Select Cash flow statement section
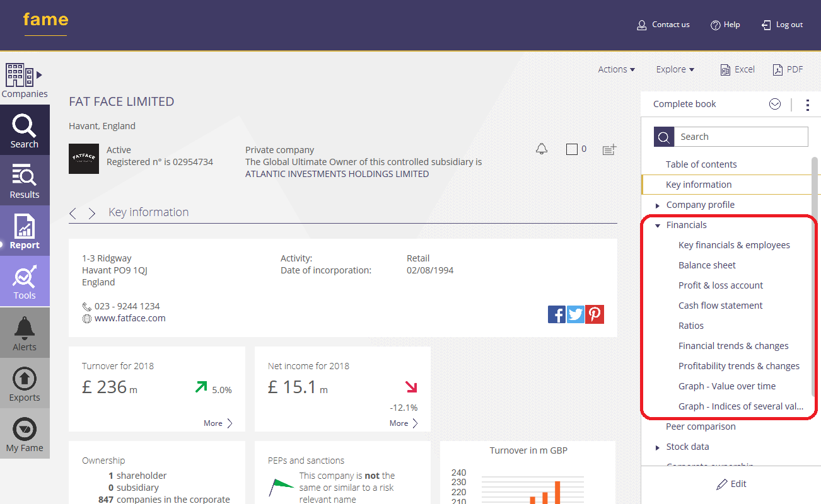This screenshot has height=504, width=821. [x=720, y=306]
